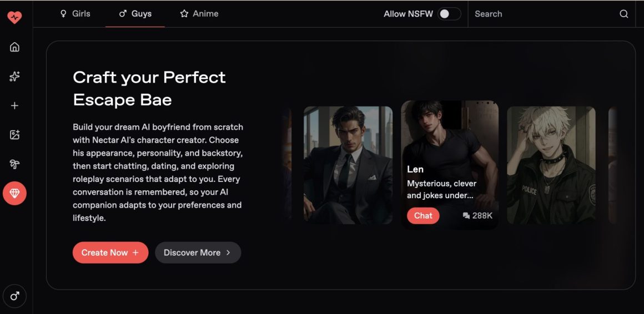Viewport: 644px width, 314px height.
Task: Click the plus create icon in sidebar
Action: (x=14, y=105)
